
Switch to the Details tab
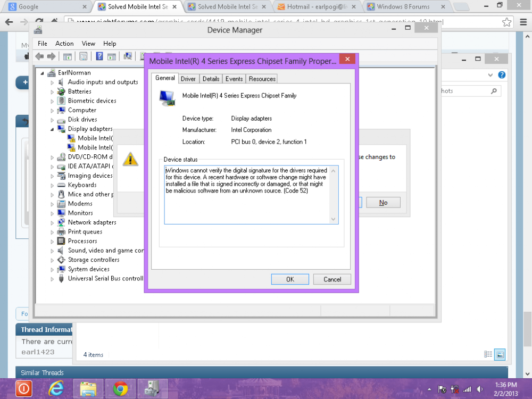pos(211,79)
